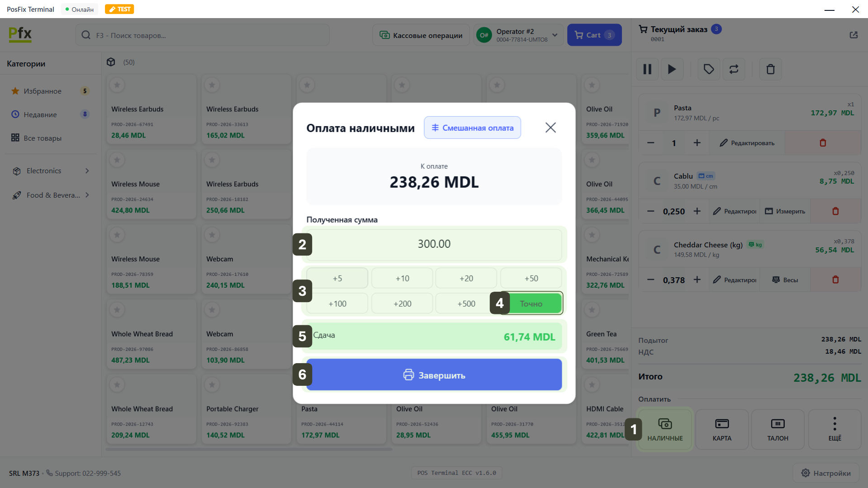Click the refresh order icon
Image resolution: width=868 pixels, height=488 pixels.
click(734, 69)
